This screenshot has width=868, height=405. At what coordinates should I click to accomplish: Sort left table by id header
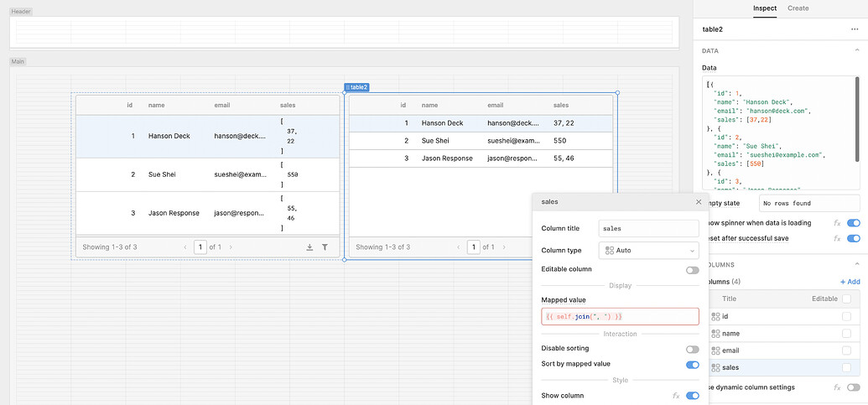(130, 105)
